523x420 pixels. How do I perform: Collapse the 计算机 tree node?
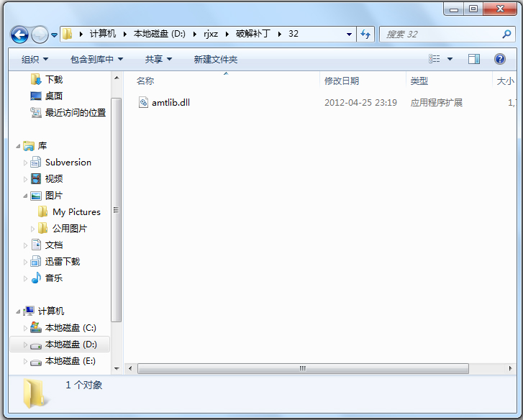pos(18,311)
